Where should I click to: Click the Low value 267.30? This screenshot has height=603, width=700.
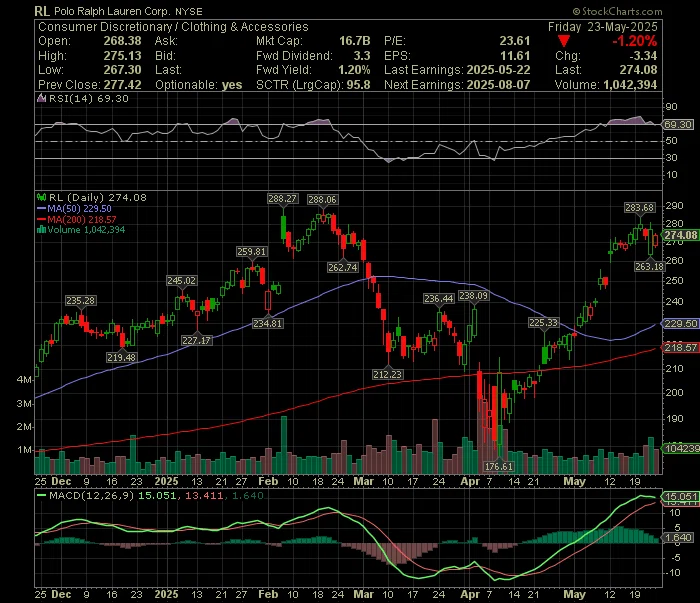(122, 70)
